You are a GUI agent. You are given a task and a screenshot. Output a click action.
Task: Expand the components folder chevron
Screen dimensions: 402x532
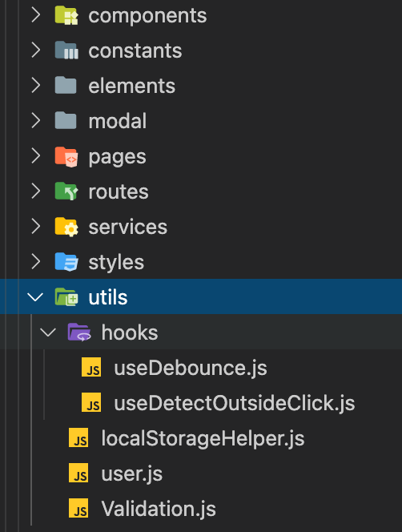35,15
